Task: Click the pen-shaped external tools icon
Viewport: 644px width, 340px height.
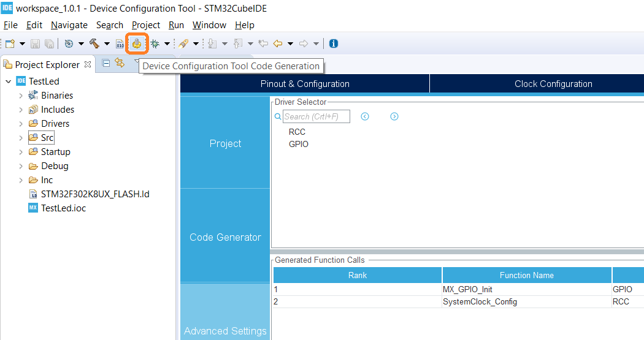Action: click(x=183, y=43)
